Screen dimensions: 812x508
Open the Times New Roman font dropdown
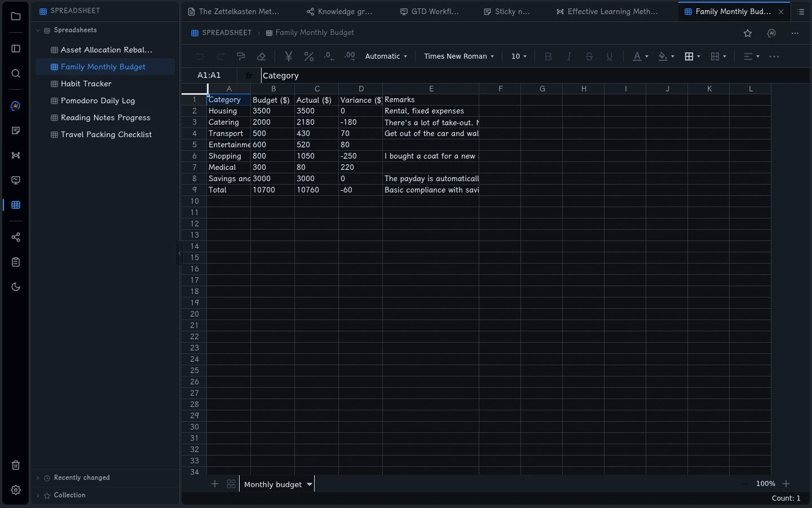tap(459, 56)
